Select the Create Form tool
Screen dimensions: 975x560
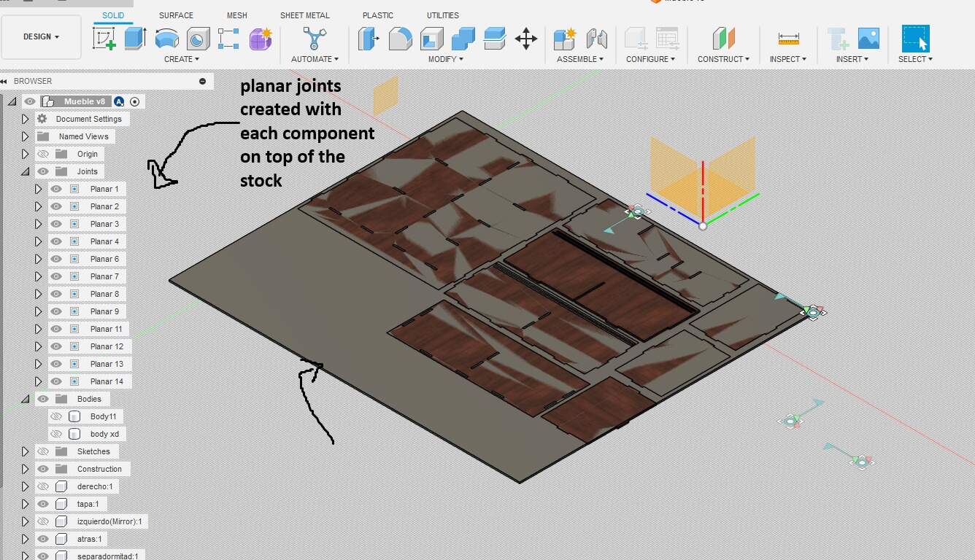click(x=261, y=38)
